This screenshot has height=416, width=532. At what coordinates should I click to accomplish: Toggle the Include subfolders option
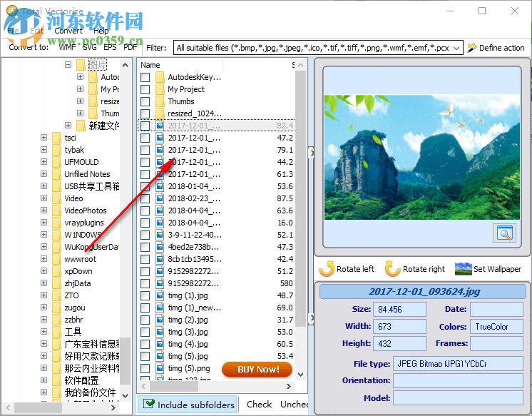188,405
